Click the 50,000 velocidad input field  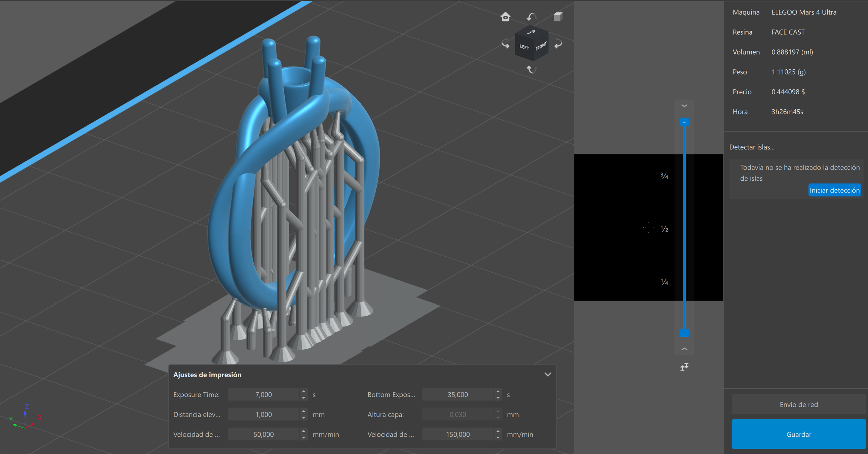click(264, 434)
